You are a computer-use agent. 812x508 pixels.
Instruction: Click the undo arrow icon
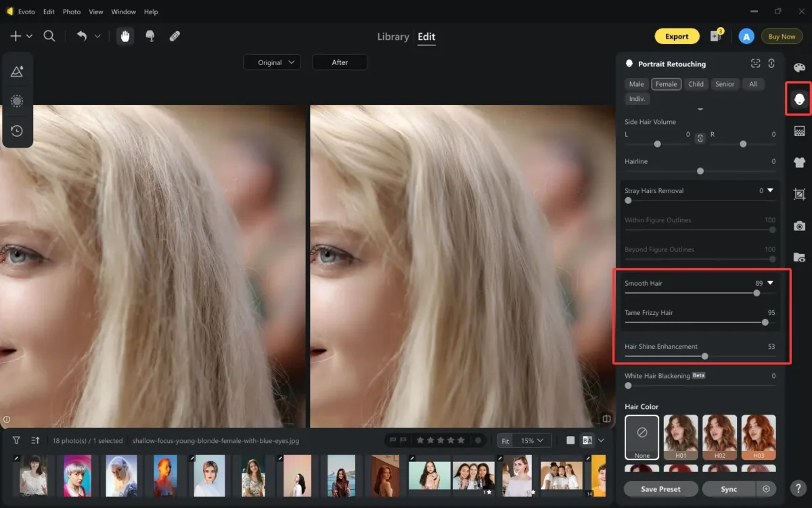click(x=82, y=36)
